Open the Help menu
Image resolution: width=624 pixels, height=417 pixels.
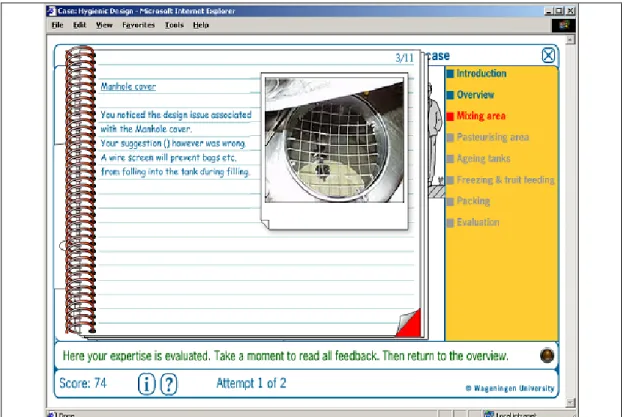point(201,25)
